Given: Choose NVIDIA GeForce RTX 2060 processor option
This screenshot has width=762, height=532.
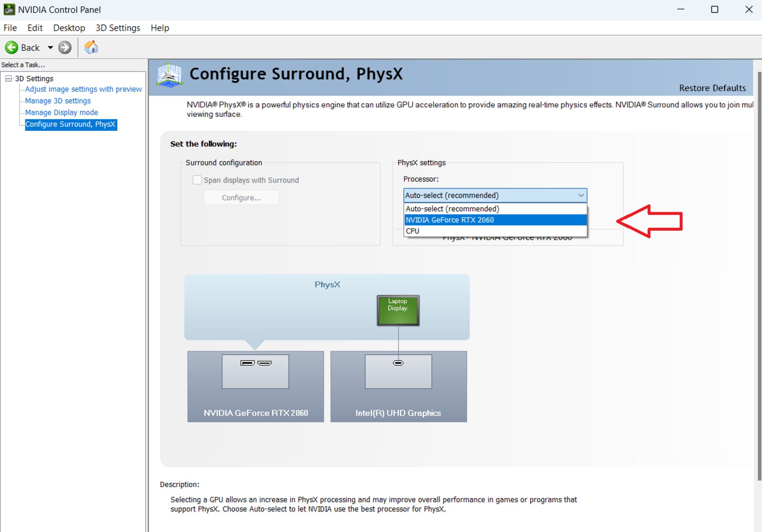Looking at the screenshot, I should 495,220.
